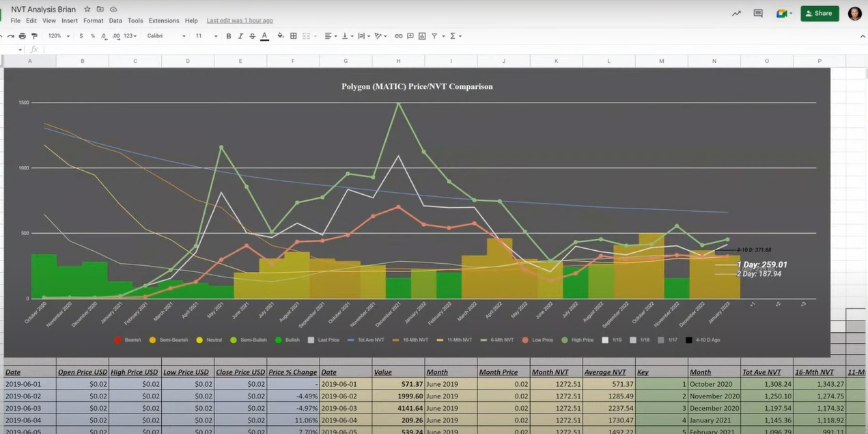Open the 'Last edit was 1 hour ago' link
Image resolution: width=868 pixels, height=434 pixels.
(x=240, y=21)
